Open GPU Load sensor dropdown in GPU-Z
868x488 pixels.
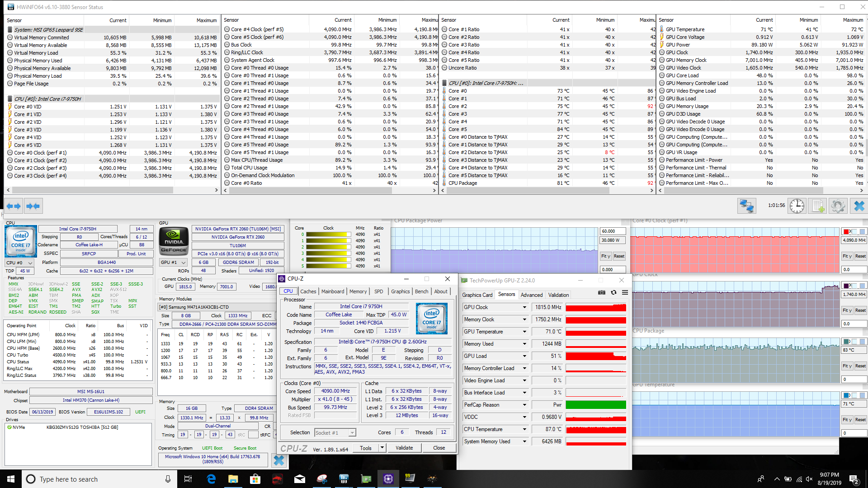tap(524, 356)
